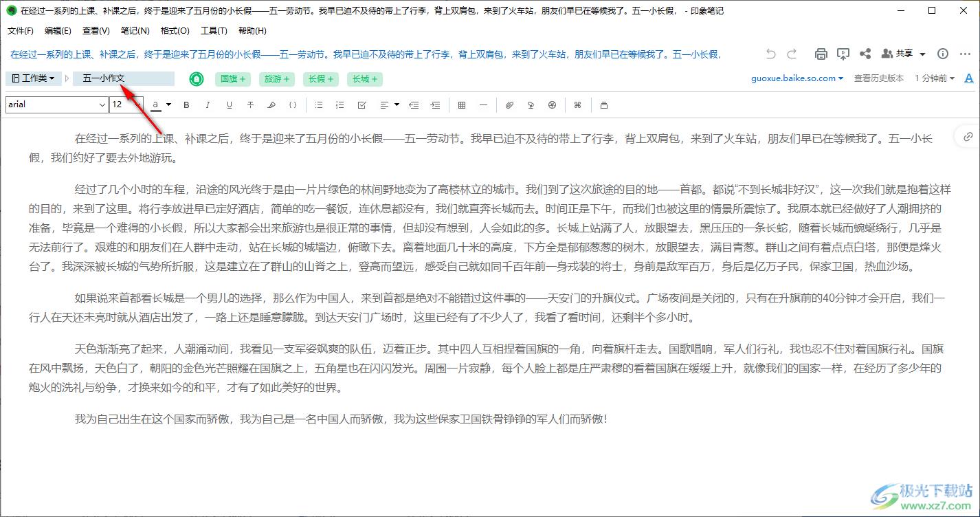980x517 pixels.
Task: Add the suggested tag 长城
Action: point(365,79)
